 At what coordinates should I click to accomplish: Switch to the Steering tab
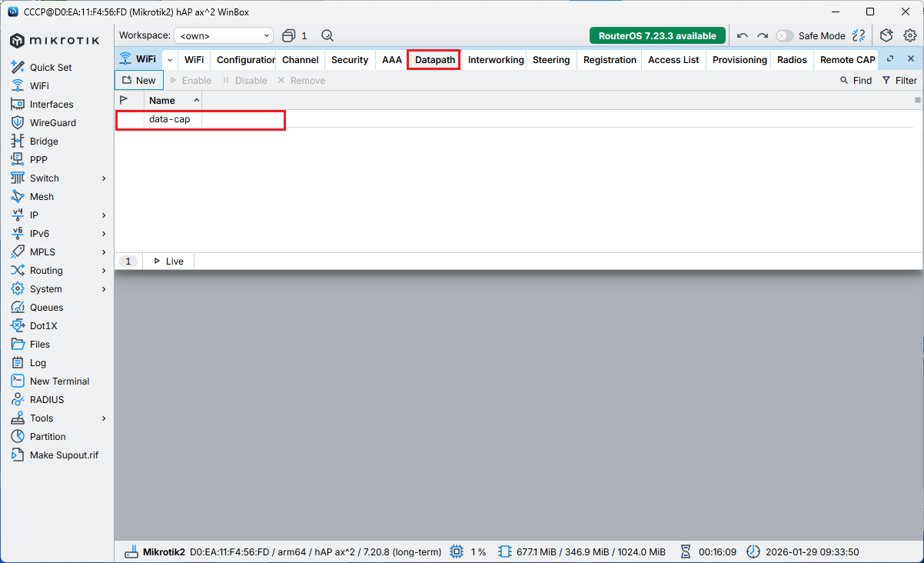pyautogui.click(x=551, y=59)
